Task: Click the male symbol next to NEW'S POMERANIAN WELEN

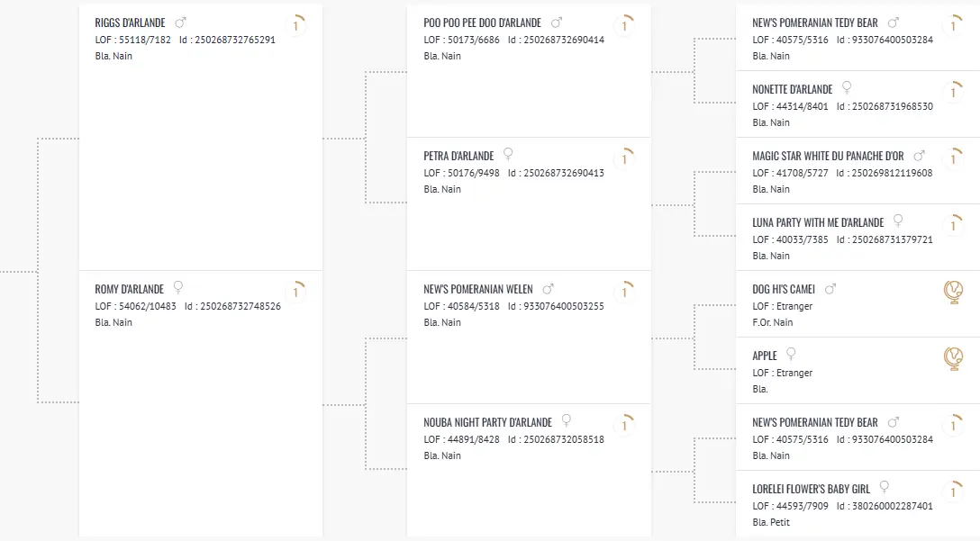Action: [549, 289]
